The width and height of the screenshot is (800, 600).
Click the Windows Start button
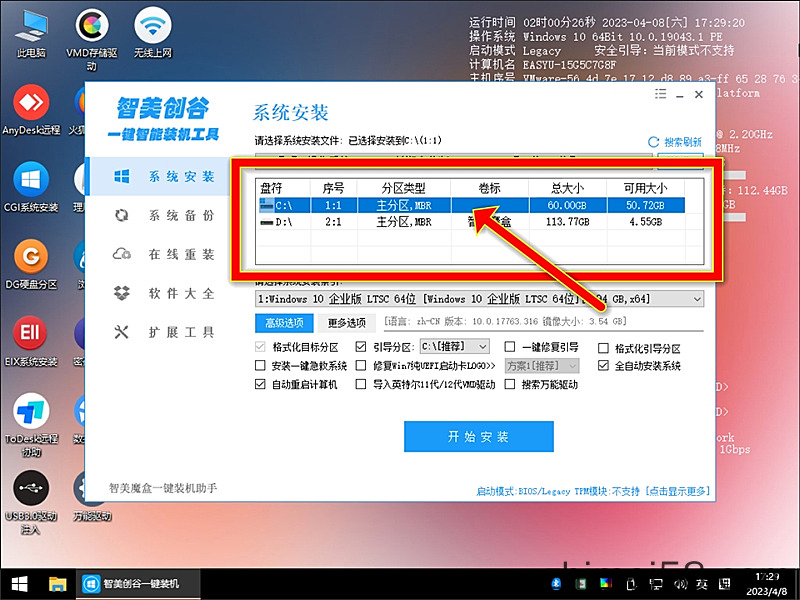[19, 584]
